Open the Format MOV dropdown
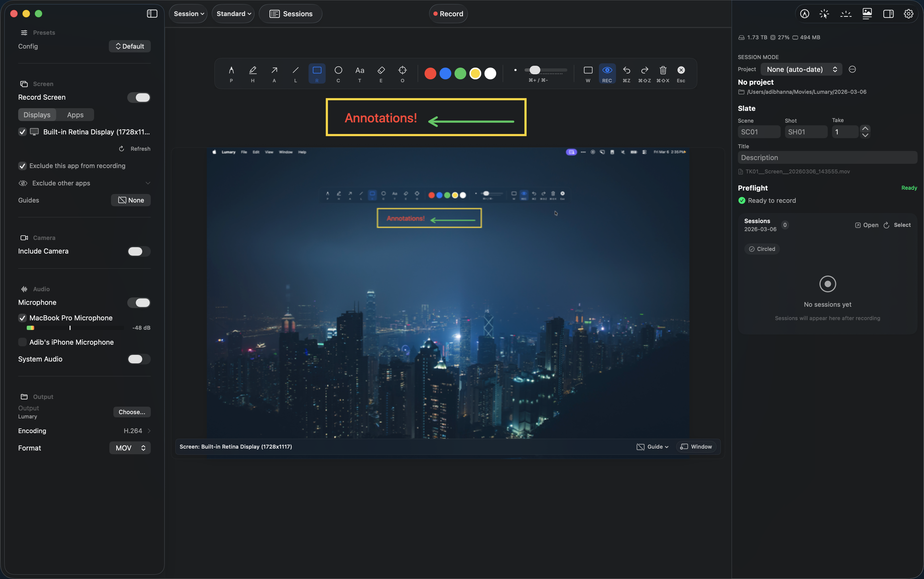The image size is (924, 579). pos(129,448)
